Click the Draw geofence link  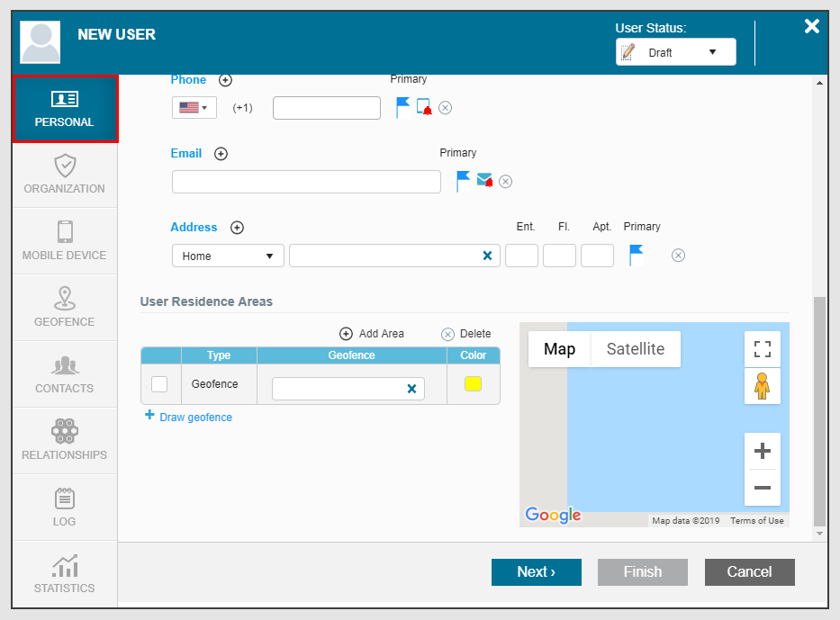tap(194, 418)
